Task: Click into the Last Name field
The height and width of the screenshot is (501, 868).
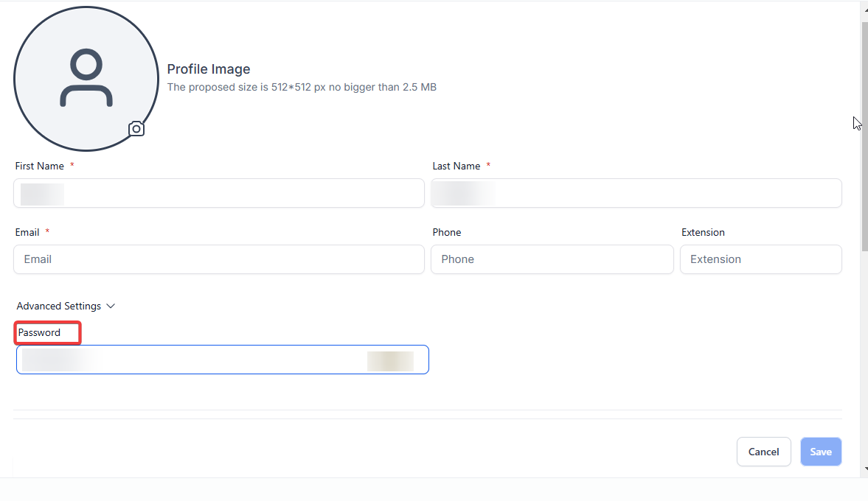Action: click(636, 193)
